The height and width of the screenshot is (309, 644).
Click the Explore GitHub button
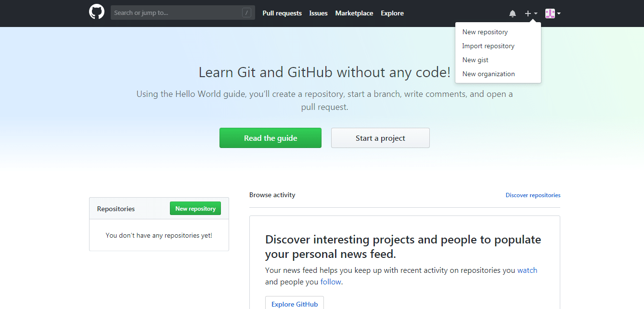(x=295, y=303)
